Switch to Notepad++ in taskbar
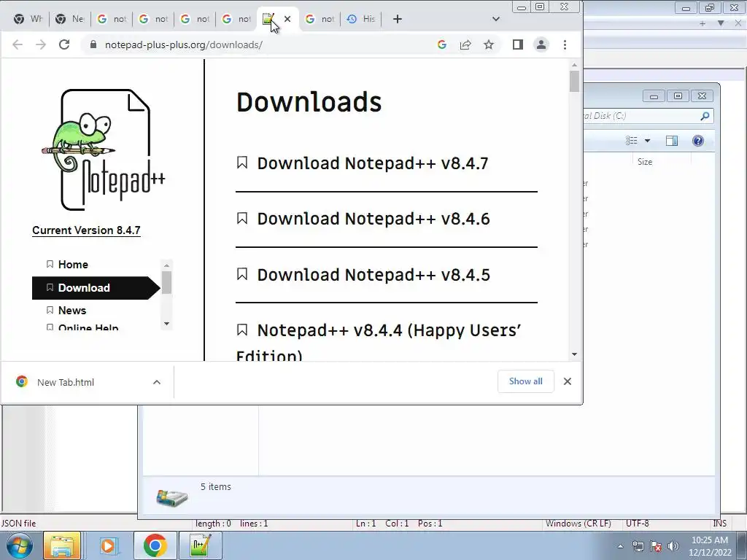The width and height of the screenshot is (747, 560). tap(200, 545)
